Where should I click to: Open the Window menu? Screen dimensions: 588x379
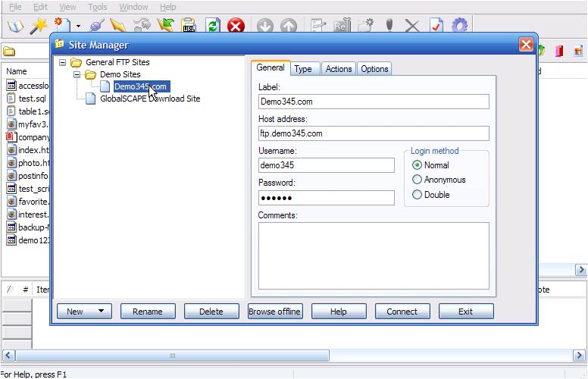pyautogui.click(x=133, y=7)
